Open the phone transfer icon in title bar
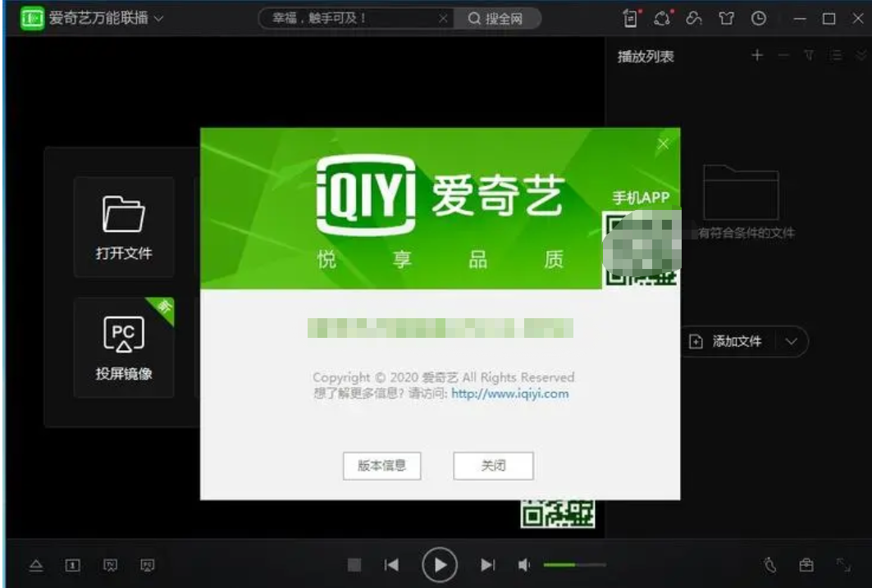Screen dimensions: 872x588 (631, 18)
